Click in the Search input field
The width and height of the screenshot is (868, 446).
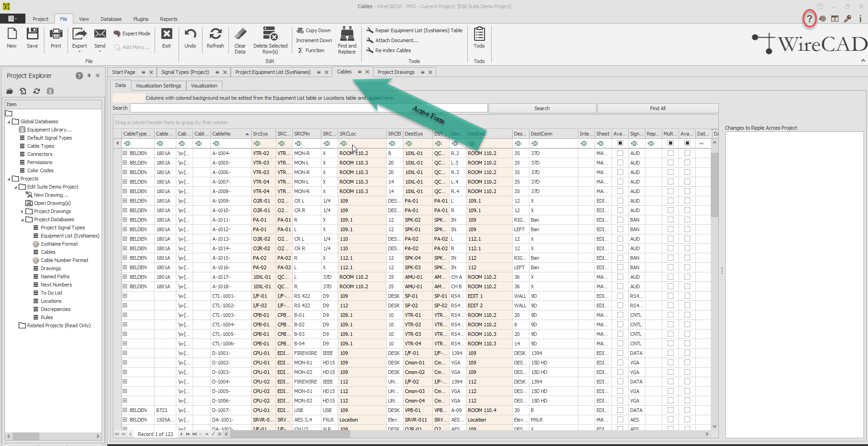tap(309, 108)
